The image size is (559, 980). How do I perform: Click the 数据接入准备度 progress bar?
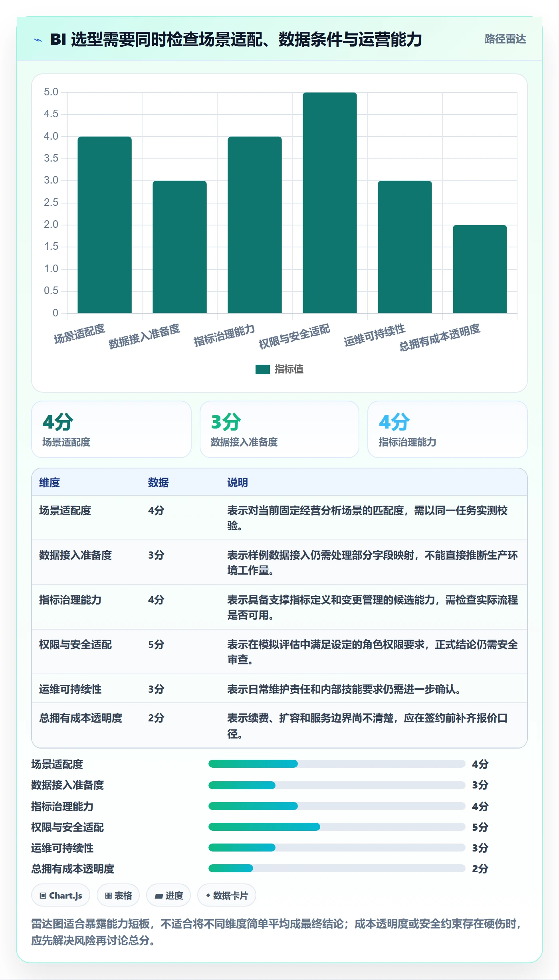coord(337,785)
